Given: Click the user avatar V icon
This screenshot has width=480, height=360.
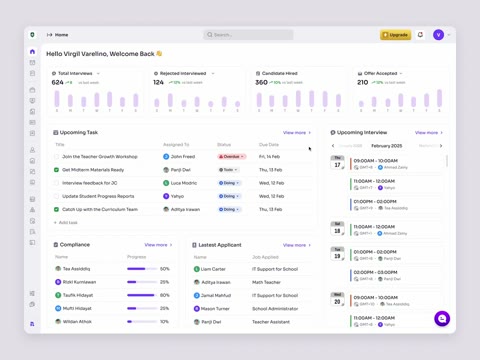Looking at the screenshot, I should (438, 35).
